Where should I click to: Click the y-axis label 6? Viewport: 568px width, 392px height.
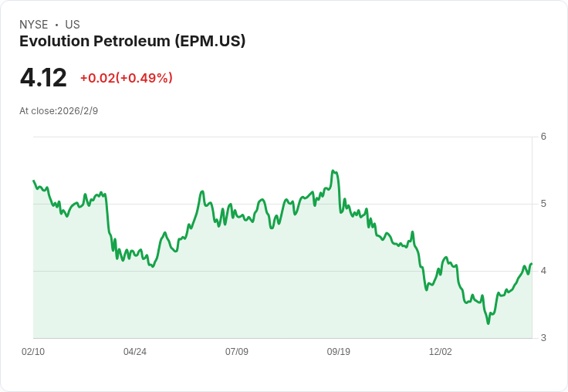coord(543,137)
